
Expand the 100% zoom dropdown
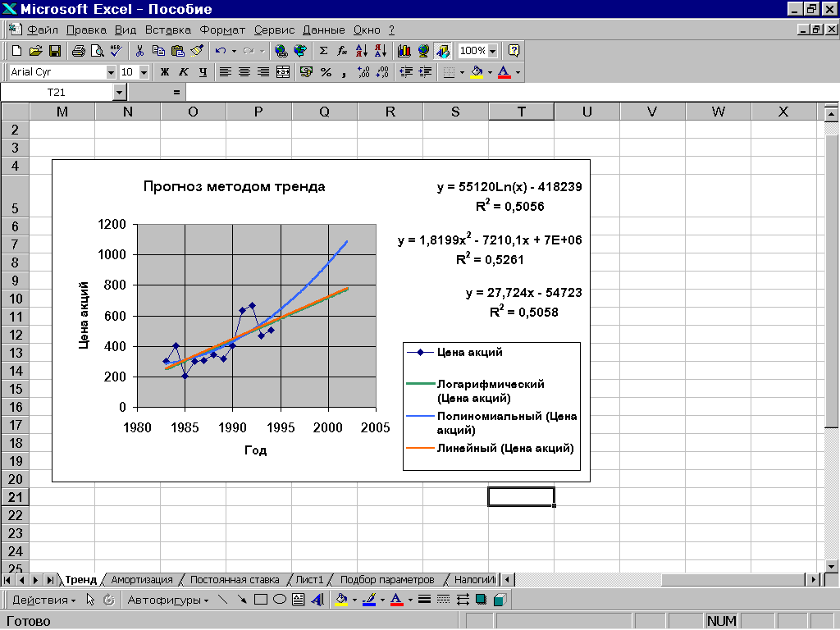tap(492, 51)
